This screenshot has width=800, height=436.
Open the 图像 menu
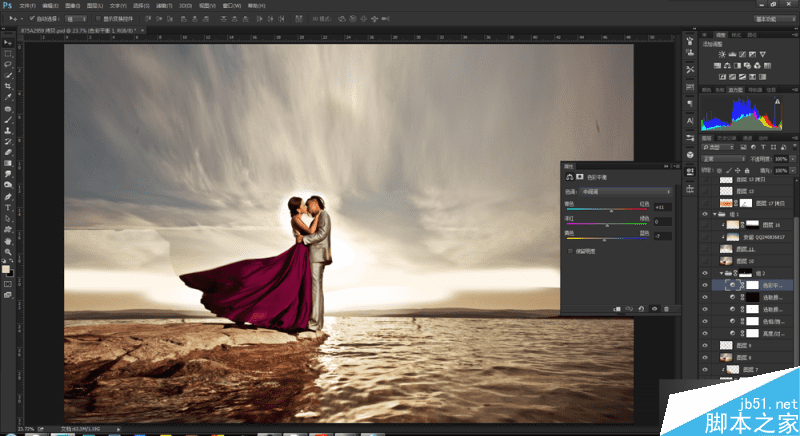click(73, 5)
